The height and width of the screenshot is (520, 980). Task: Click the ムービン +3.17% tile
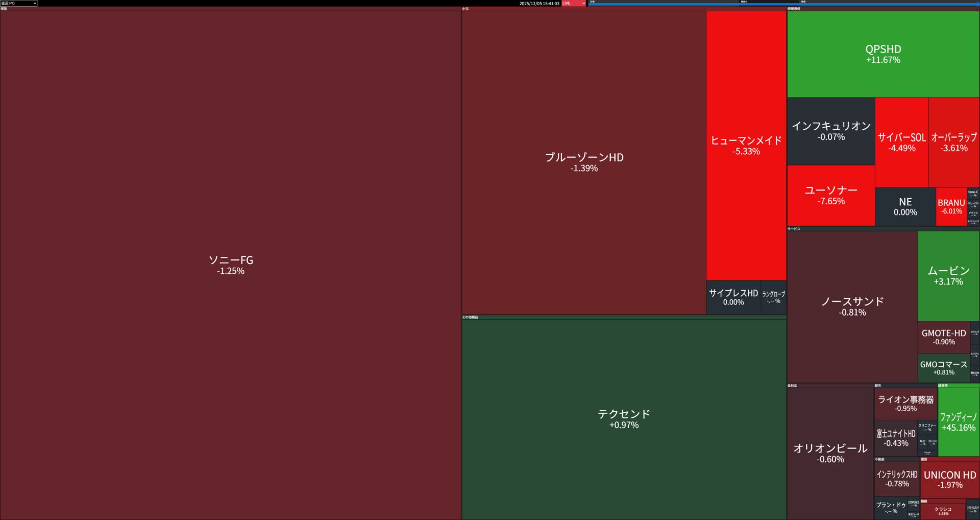(948, 275)
